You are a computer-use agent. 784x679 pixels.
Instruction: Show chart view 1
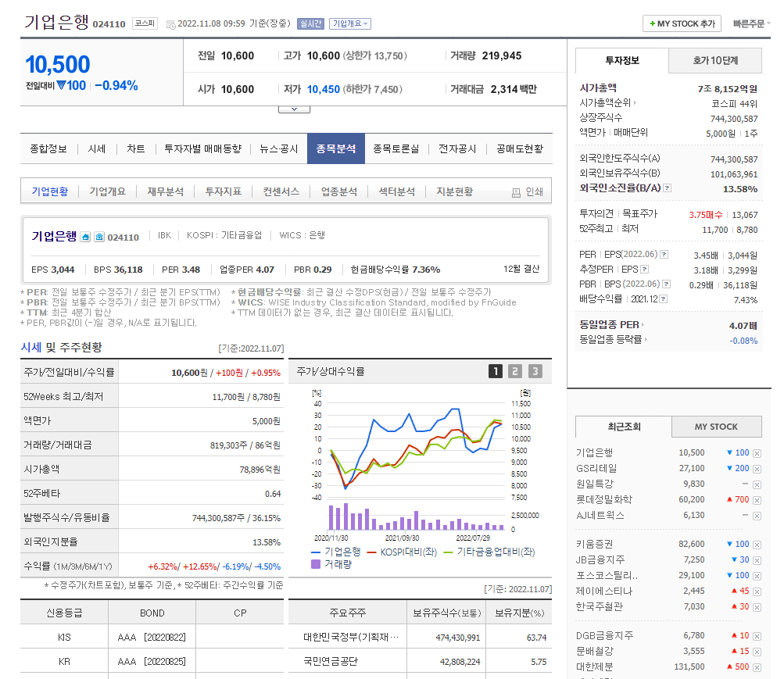point(496,371)
